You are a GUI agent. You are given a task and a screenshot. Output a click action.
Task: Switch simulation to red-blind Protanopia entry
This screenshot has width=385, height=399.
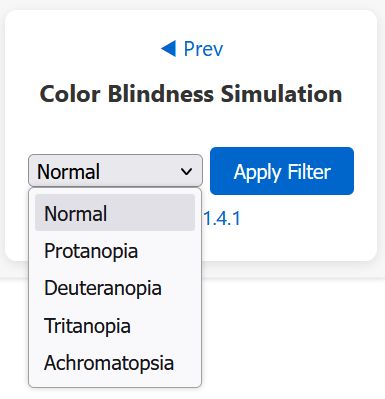pos(115,251)
